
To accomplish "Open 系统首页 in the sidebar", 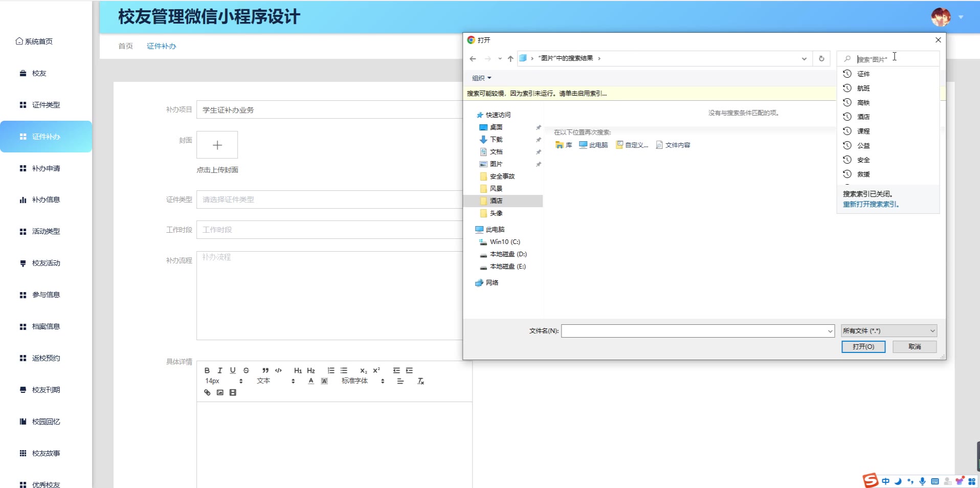I will point(34,41).
